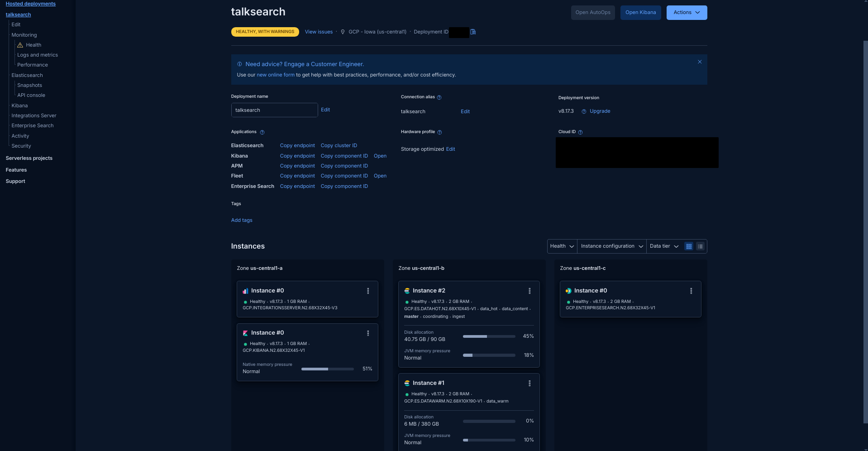Image resolution: width=868 pixels, height=451 pixels.
Task: Edit the Storage optimized hardware profile
Action: pyautogui.click(x=450, y=149)
